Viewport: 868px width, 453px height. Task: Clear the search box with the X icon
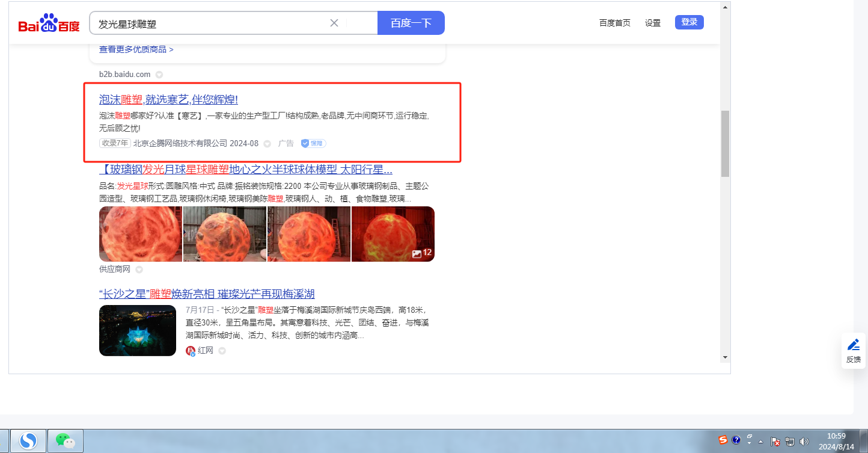coord(334,23)
